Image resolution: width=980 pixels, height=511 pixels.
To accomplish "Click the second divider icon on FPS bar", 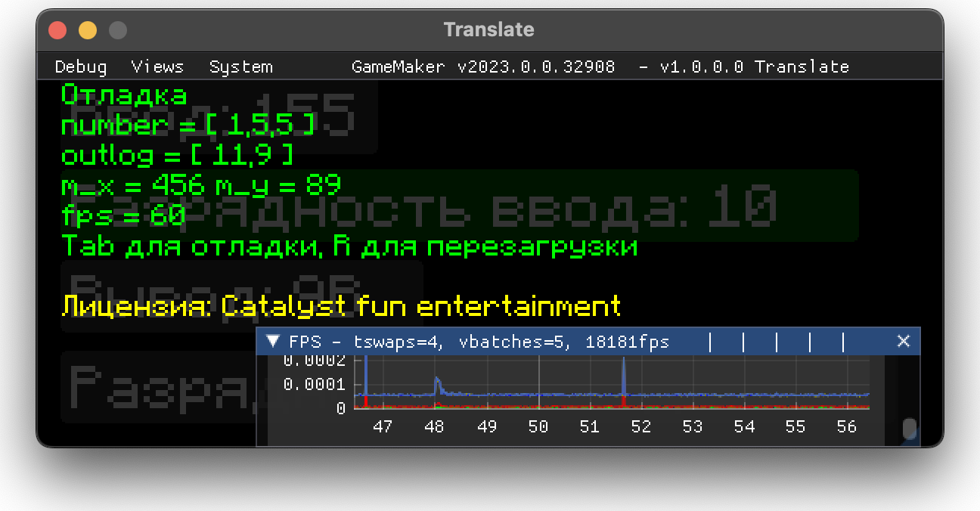I will [x=743, y=341].
